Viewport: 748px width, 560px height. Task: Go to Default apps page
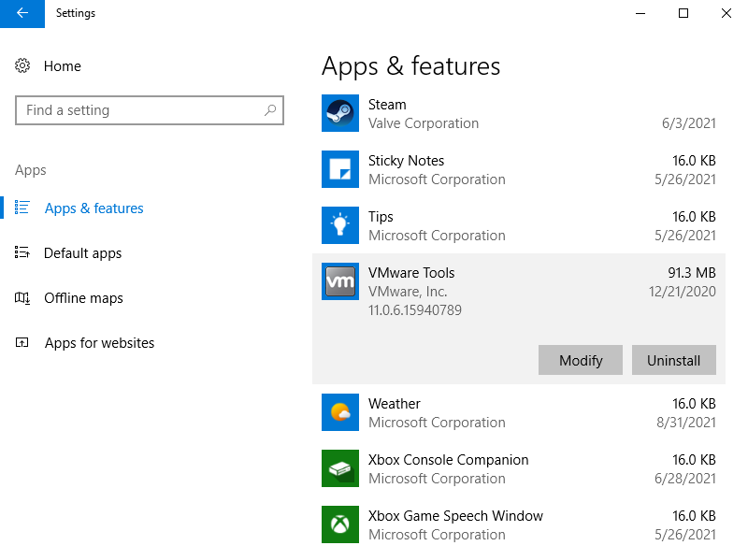(x=82, y=253)
